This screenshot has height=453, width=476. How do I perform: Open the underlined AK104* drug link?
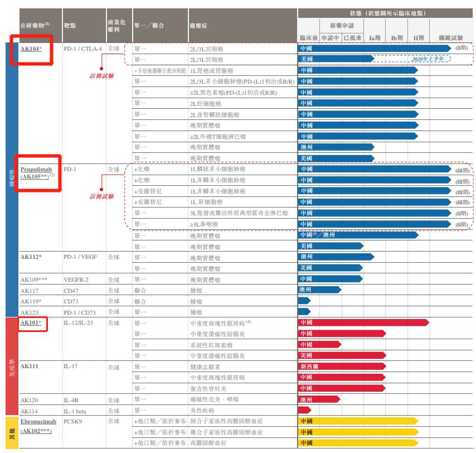click(31, 49)
